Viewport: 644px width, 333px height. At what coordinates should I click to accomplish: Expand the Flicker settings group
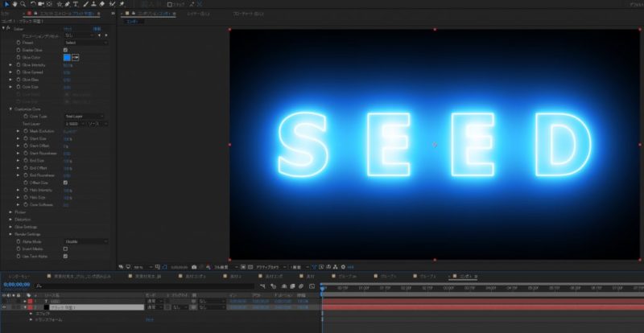pos(10,212)
